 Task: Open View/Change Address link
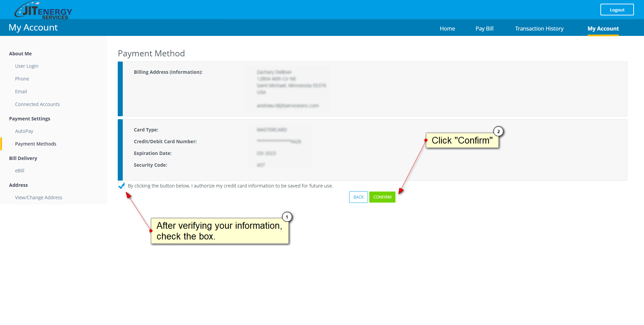(39, 198)
